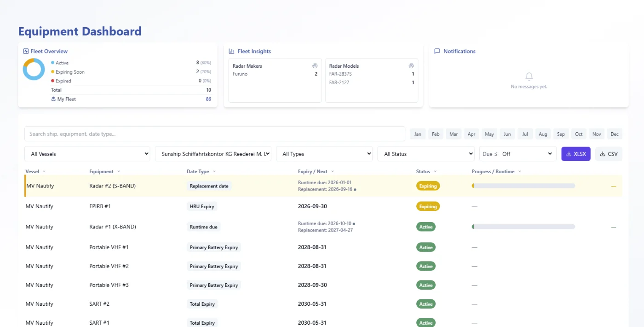Click the Radar #2 (S-BAND) progress bar

523,186
